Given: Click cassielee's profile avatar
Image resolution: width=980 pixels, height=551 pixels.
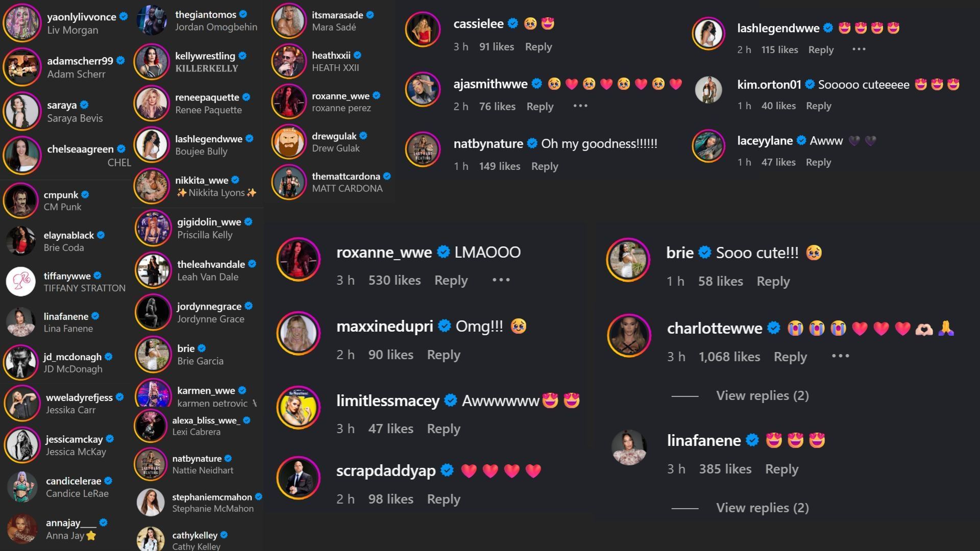Looking at the screenshot, I should click(x=423, y=30).
